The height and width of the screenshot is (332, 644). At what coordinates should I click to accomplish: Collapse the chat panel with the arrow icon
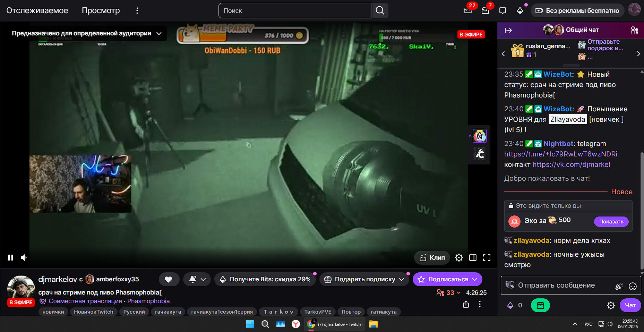coord(508,30)
